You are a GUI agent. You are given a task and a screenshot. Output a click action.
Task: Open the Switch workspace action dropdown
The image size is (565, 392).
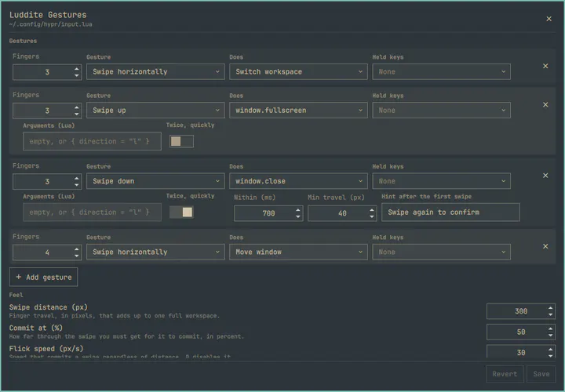pos(298,71)
